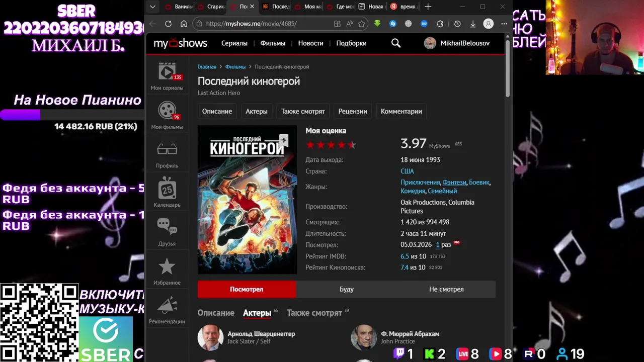
Task: Open the Фильмы navigation menu
Action: pyautogui.click(x=273, y=43)
